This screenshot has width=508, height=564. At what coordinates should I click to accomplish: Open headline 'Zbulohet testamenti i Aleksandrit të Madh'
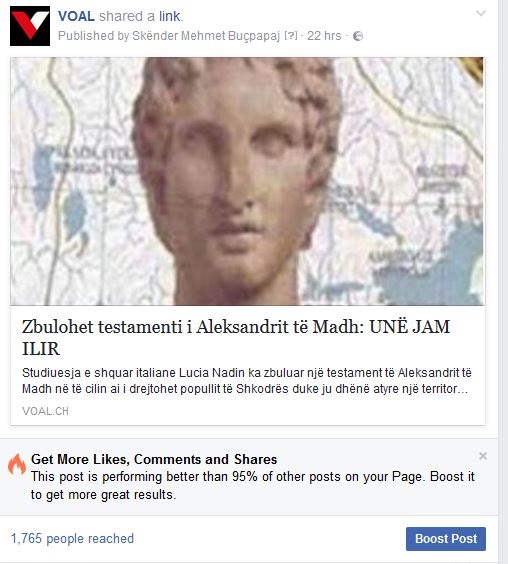tap(236, 337)
